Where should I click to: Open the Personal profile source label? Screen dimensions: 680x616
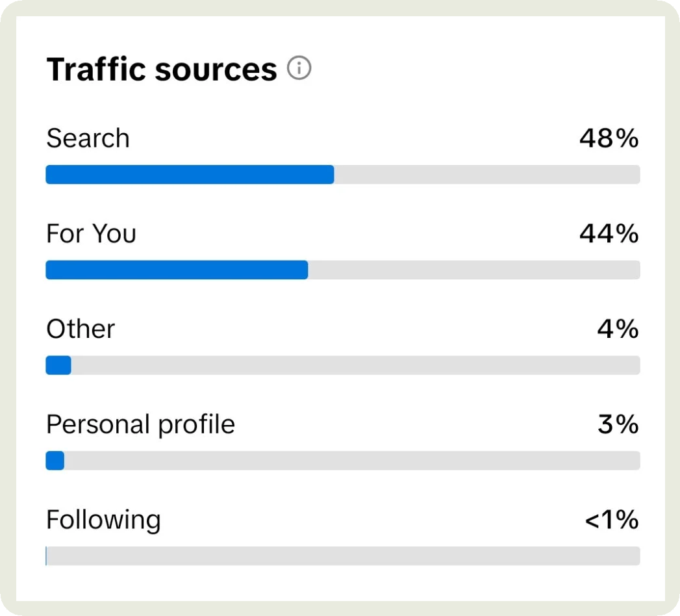click(140, 424)
